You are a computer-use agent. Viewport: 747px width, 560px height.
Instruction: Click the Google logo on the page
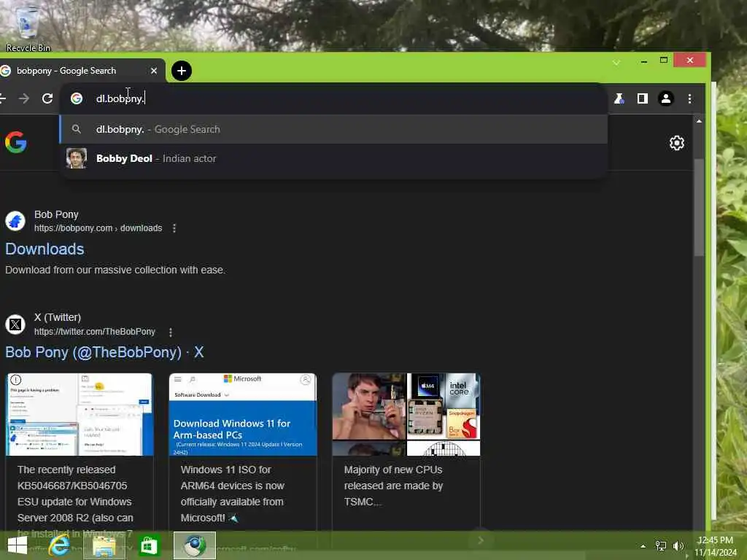[16, 142]
